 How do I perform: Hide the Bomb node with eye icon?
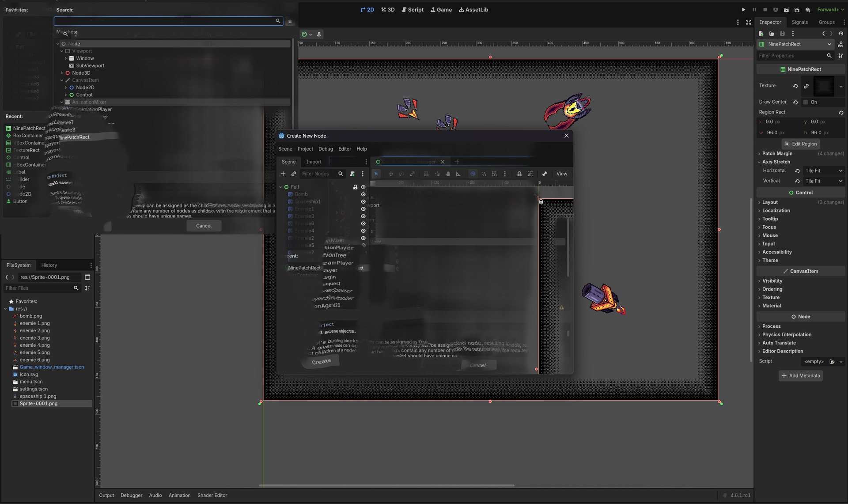(363, 194)
